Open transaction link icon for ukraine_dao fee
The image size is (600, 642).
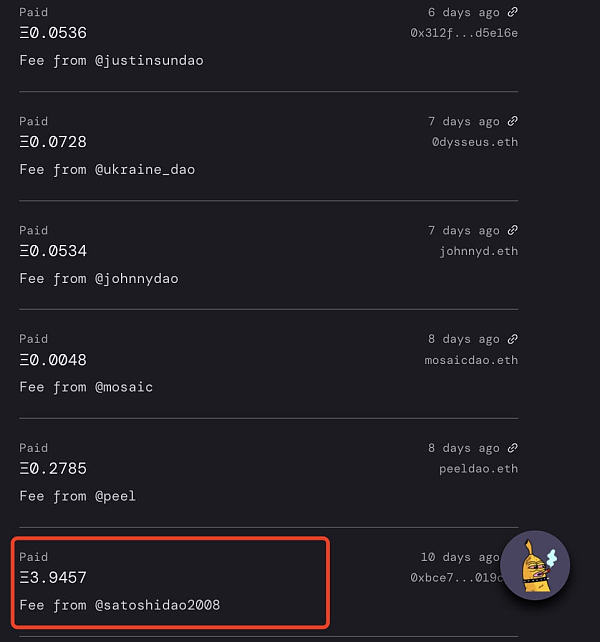click(512, 121)
